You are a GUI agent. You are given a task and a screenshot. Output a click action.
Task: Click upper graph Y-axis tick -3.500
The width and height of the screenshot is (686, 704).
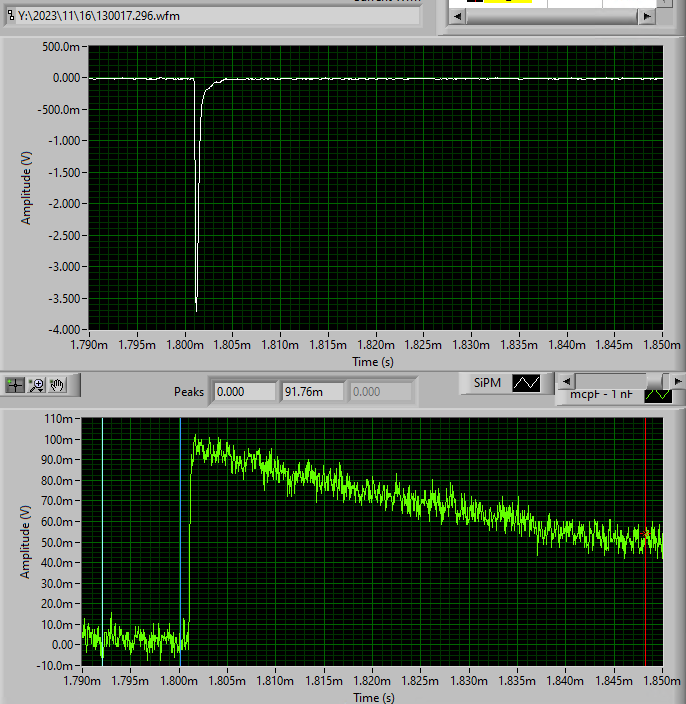[64, 298]
